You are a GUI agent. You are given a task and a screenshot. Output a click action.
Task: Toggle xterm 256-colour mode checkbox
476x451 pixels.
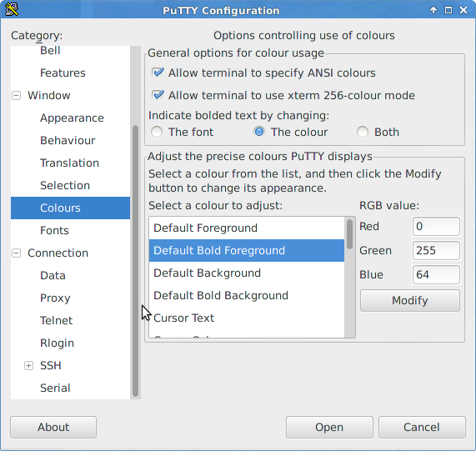pos(158,95)
